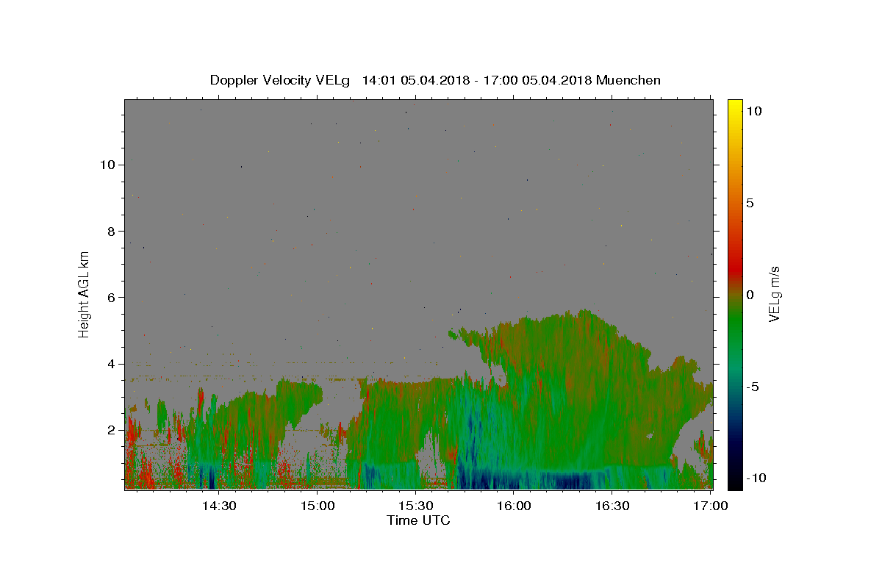
Task: Click the '16:00' time tick label
Action: click(x=514, y=506)
